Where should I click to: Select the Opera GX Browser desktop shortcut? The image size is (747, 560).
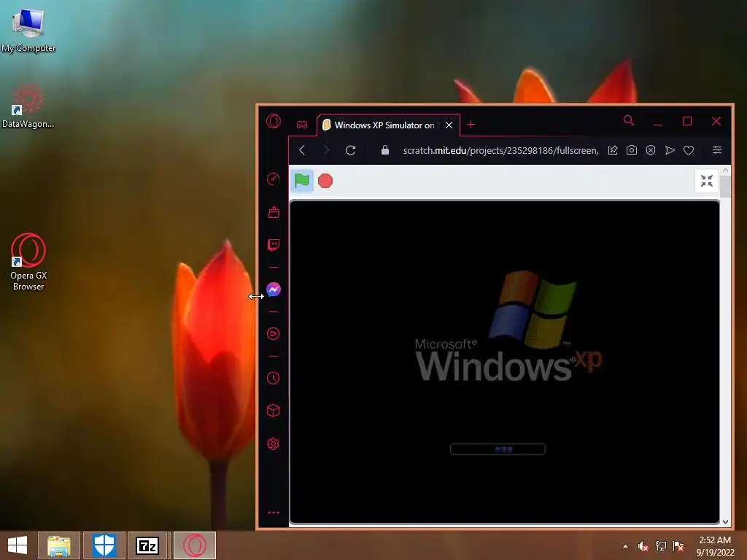pos(28,262)
